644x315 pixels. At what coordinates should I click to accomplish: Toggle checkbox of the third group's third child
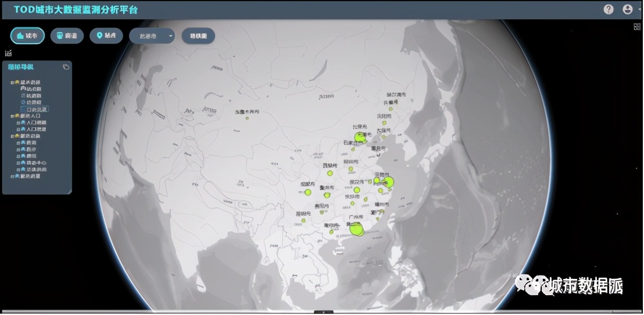(18, 156)
